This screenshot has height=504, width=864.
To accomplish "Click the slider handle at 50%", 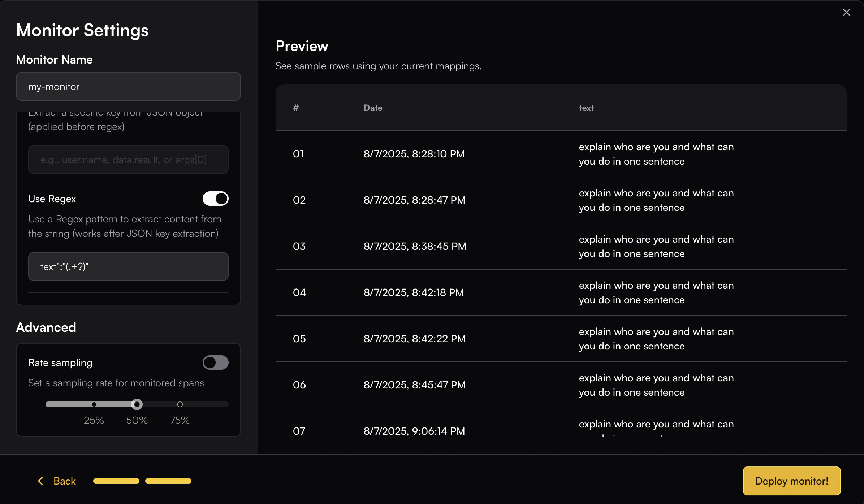I will tap(137, 404).
